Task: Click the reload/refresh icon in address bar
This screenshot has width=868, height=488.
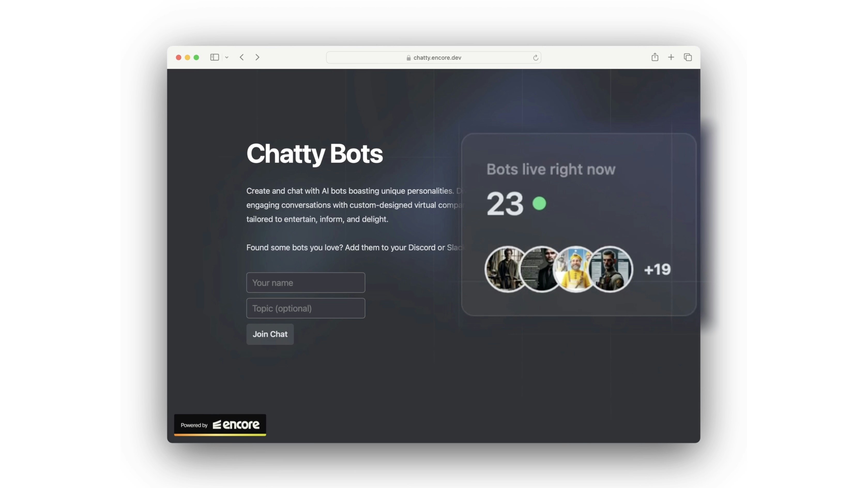Action: 535,57
